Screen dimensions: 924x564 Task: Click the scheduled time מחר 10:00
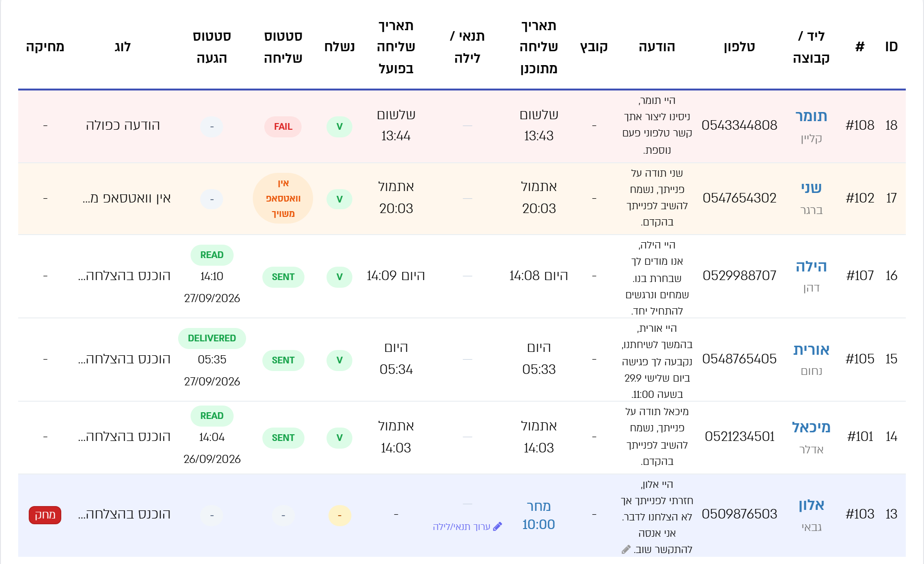click(x=539, y=515)
